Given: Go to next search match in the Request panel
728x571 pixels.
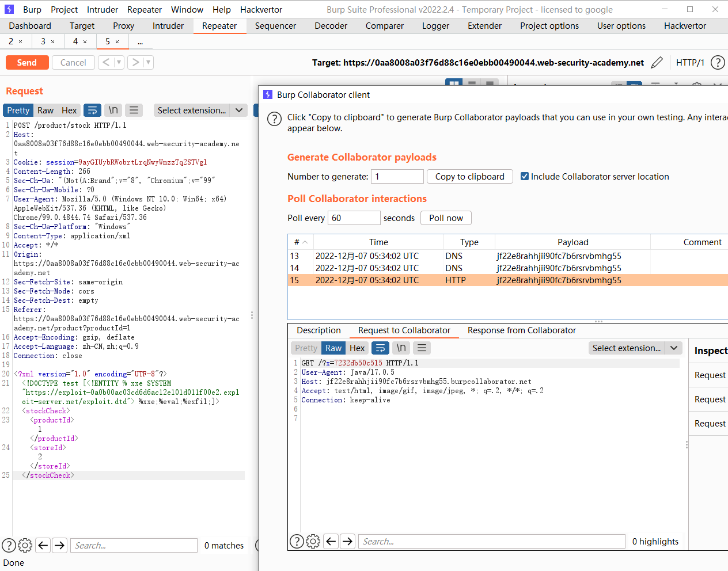Looking at the screenshot, I should [x=60, y=545].
